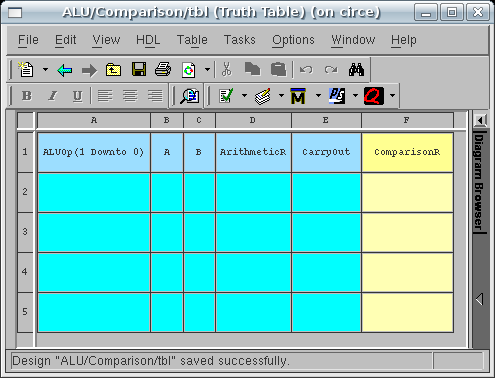Open the Options menu
This screenshot has width=495, height=378.
293,40
